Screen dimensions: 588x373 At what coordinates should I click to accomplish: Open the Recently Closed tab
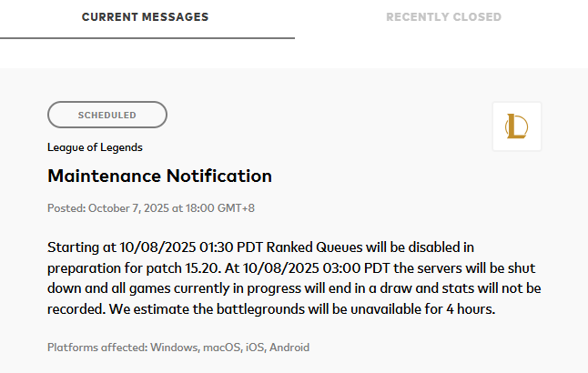pos(443,17)
